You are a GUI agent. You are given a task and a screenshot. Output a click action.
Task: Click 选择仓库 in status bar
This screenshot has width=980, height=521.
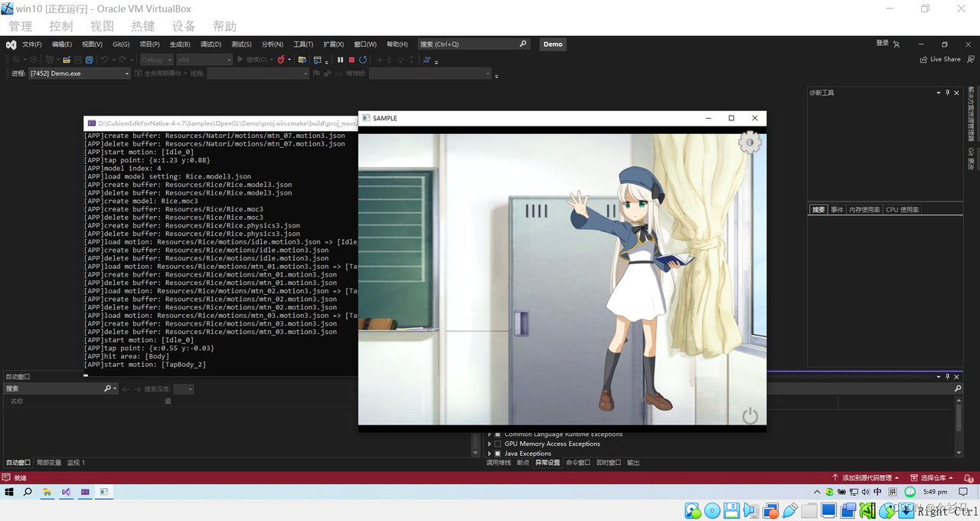933,477
